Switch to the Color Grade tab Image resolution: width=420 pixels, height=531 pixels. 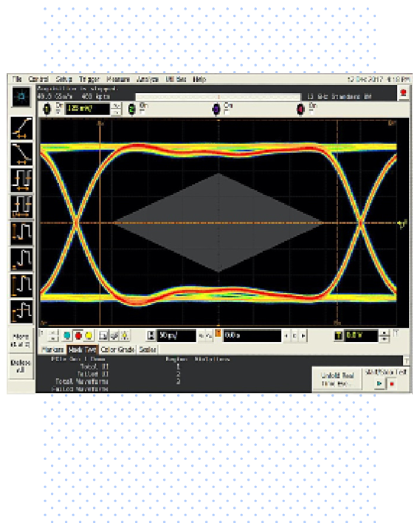pyautogui.click(x=117, y=349)
